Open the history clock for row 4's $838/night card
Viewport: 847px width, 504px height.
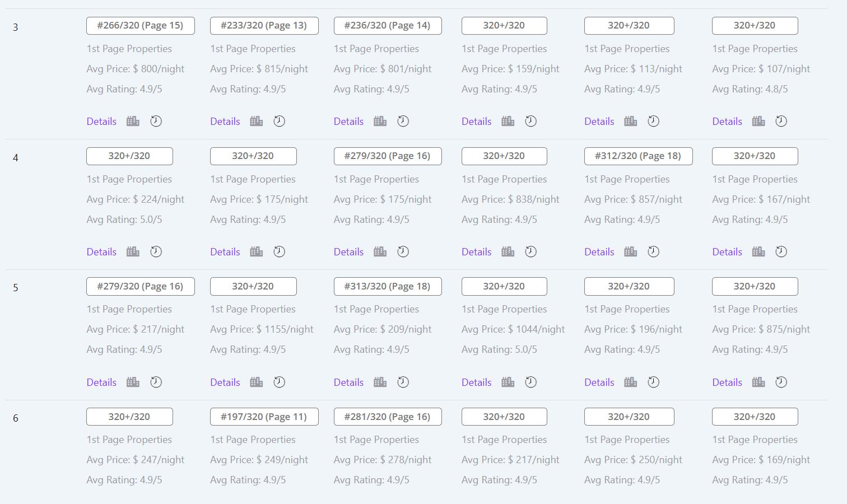[x=530, y=251]
